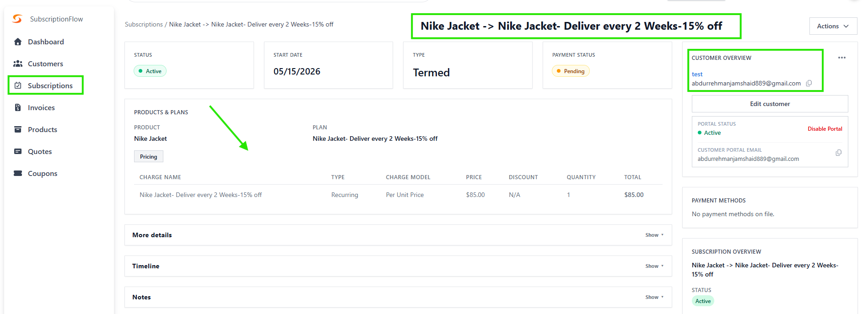Screen dimensions: 868x314
Task: Click the SubscriptionFlow logo icon
Action: click(x=17, y=19)
